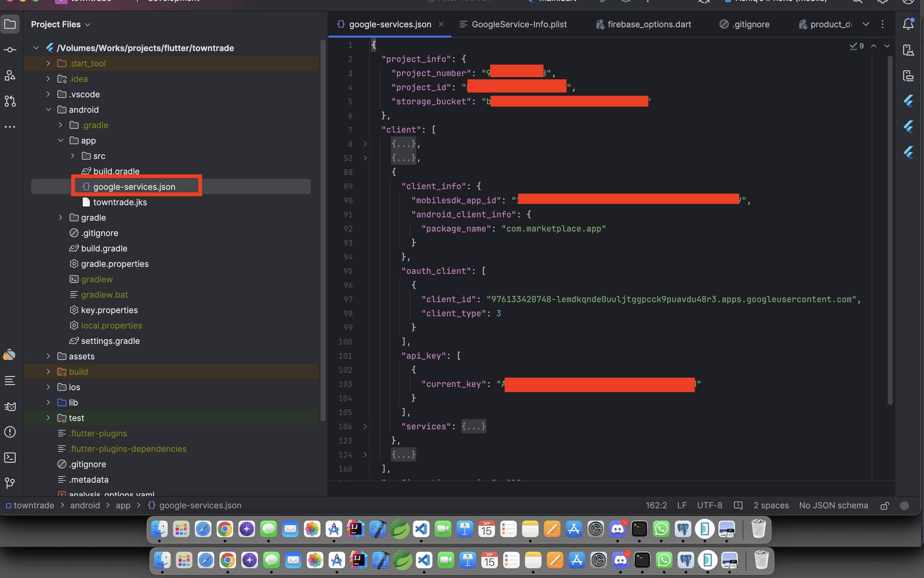This screenshot has height=578, width=924.
Task: Select gradlew.bat file
Action: tap(104, 295)
